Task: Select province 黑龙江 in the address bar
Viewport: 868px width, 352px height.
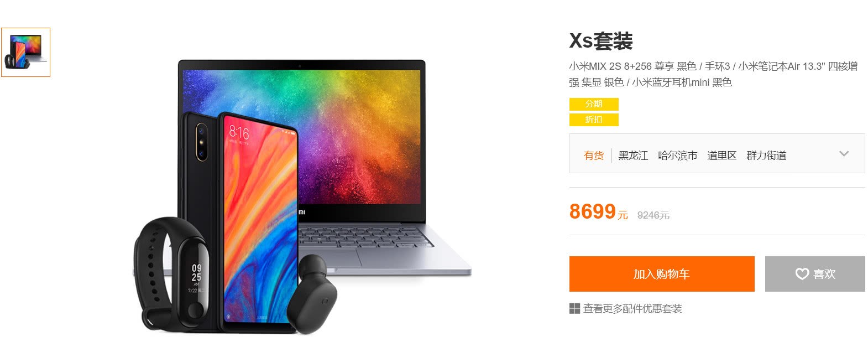Action: (633, 156)
